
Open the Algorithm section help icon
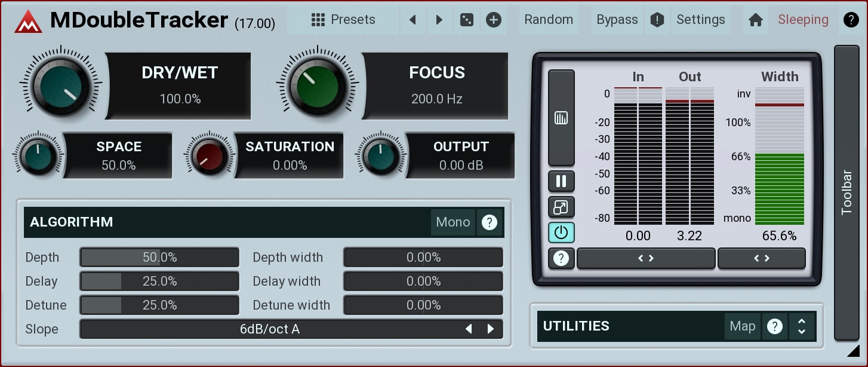pos(490,222)
